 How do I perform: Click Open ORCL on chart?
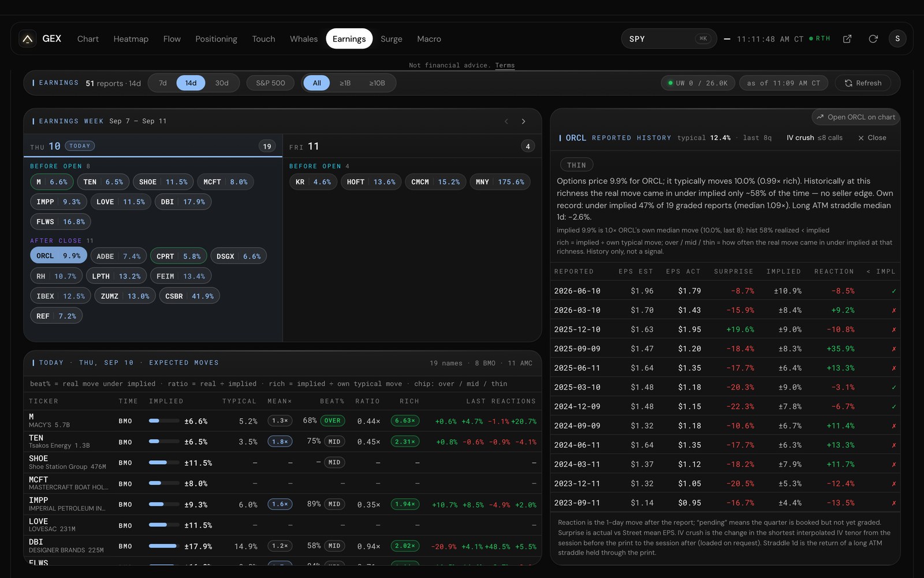click(x=856, y=117)
